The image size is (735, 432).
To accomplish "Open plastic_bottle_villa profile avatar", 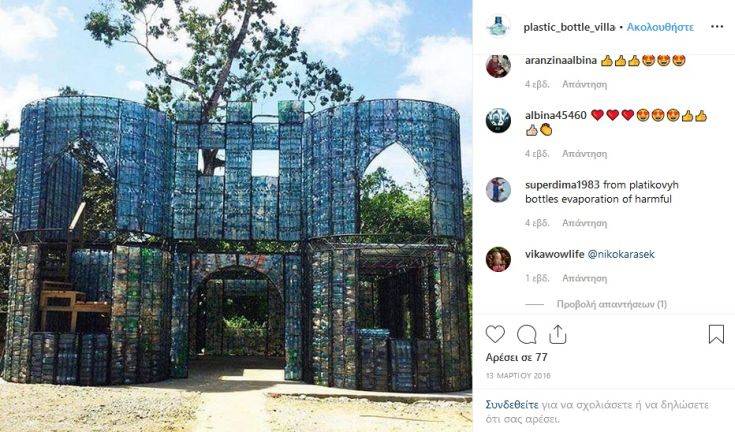I will click(498, 27).
